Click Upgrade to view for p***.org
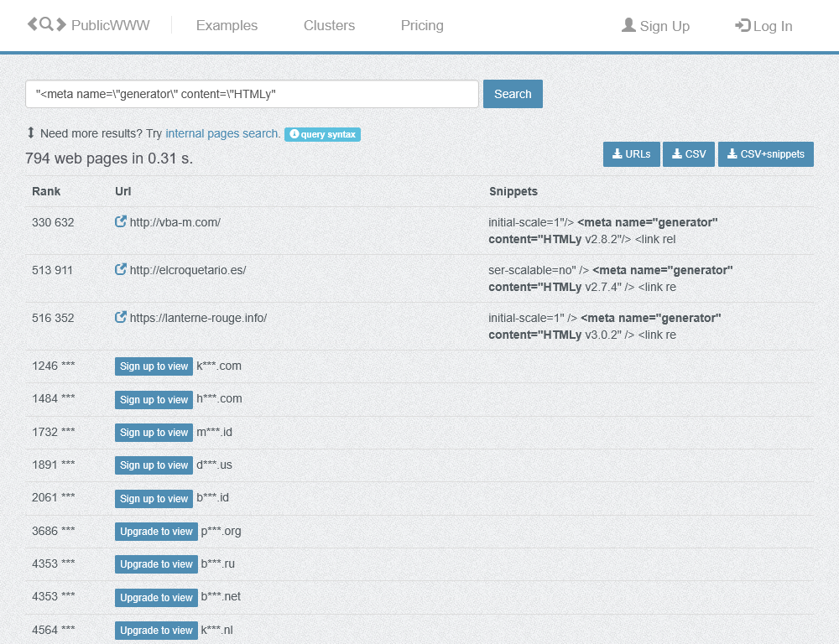 tap(156, 532)
